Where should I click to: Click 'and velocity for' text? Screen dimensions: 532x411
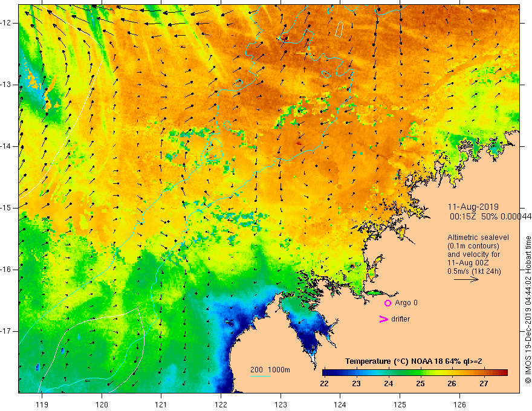473,254
